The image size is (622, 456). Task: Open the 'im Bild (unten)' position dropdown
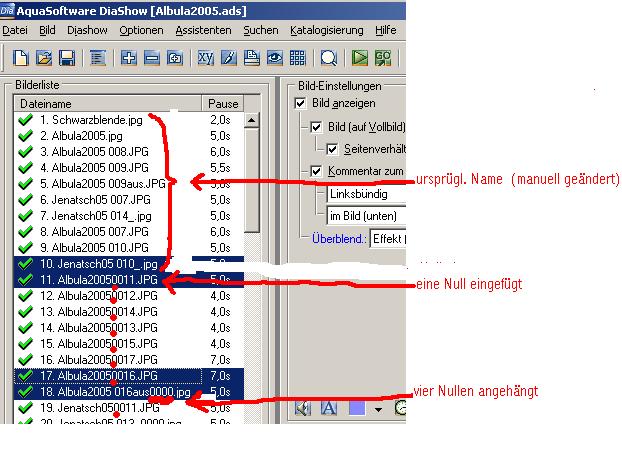pos(365,215)
